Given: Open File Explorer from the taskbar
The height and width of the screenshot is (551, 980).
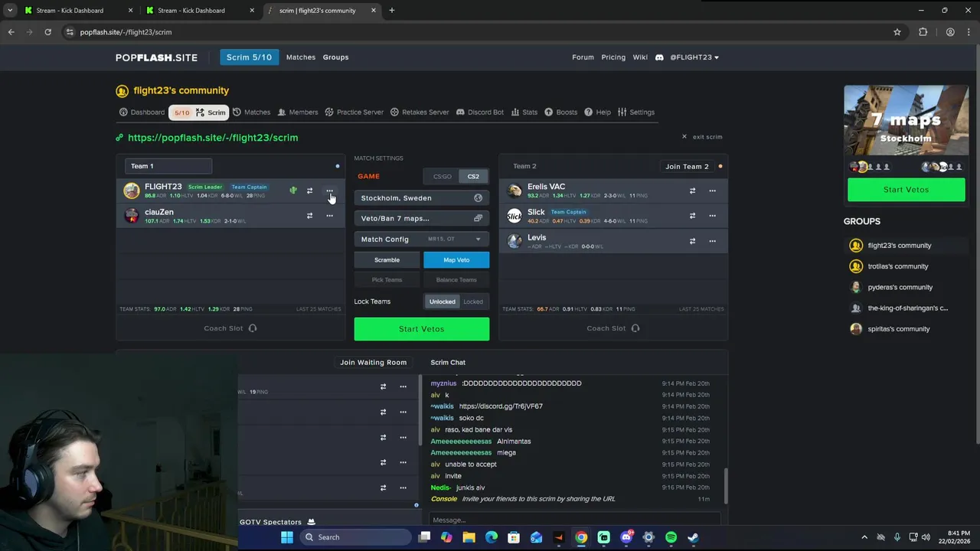Looking at the screenshot, I should tap(469, 537).
